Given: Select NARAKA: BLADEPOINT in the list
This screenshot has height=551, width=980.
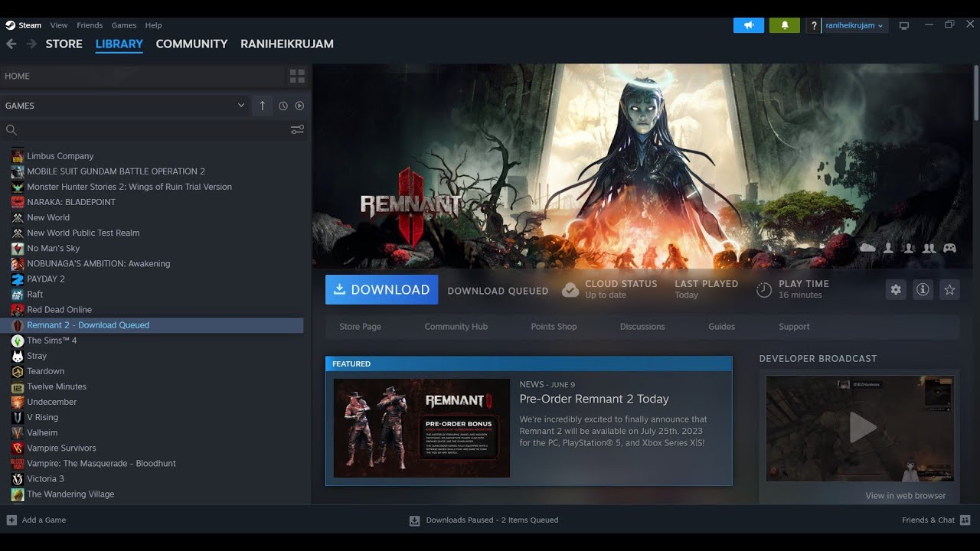Looking at the screenshot, I should pyautogui.click(x=71, y=202).
